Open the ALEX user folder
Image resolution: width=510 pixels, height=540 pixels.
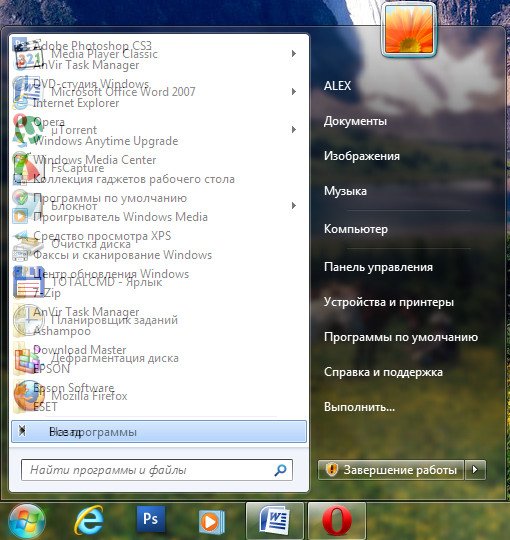pyautogui.click(x=337, y=85)
